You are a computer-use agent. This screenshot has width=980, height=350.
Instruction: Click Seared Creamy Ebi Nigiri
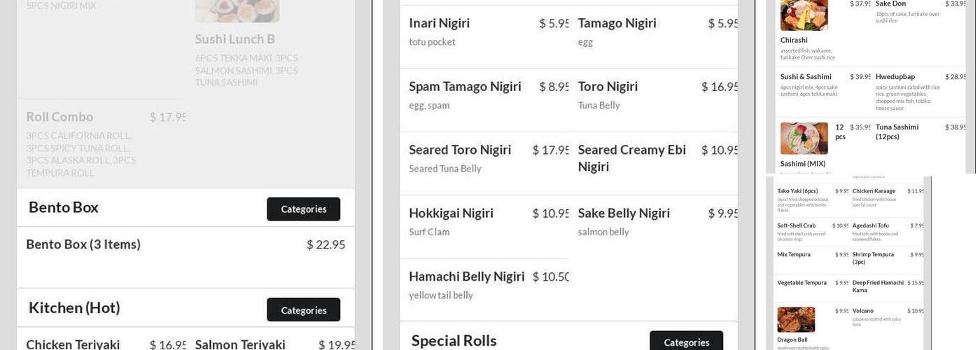pyautogui.click(x=631, y=158)
